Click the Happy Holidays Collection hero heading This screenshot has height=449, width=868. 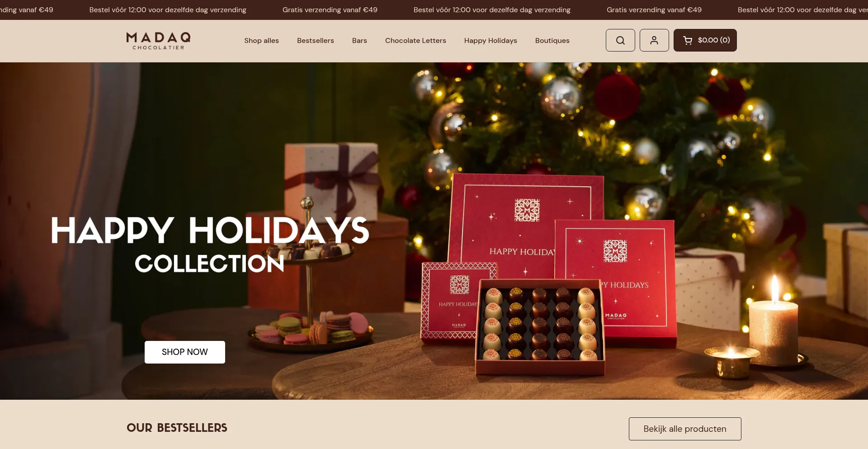(210, 244)
